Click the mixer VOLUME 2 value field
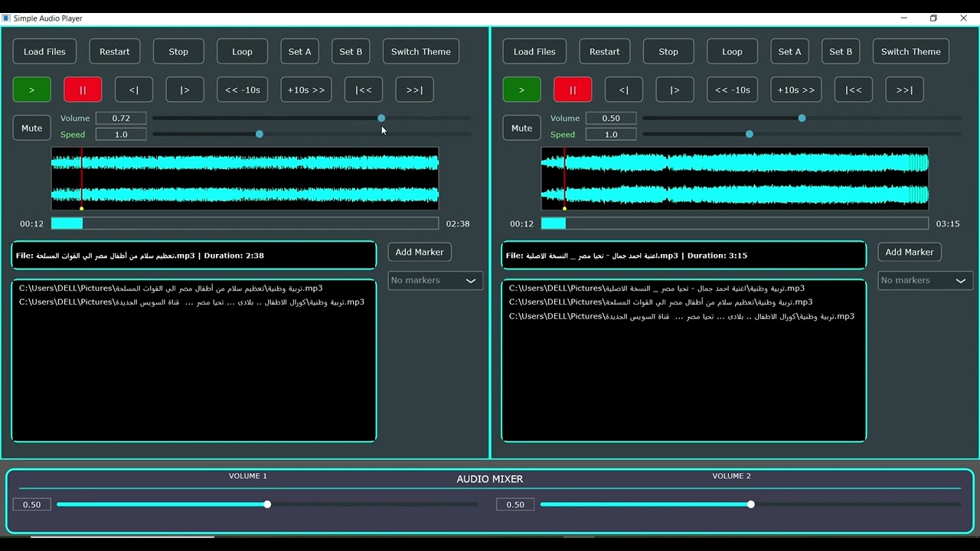980x551 pixels. [x=515, y=504]
